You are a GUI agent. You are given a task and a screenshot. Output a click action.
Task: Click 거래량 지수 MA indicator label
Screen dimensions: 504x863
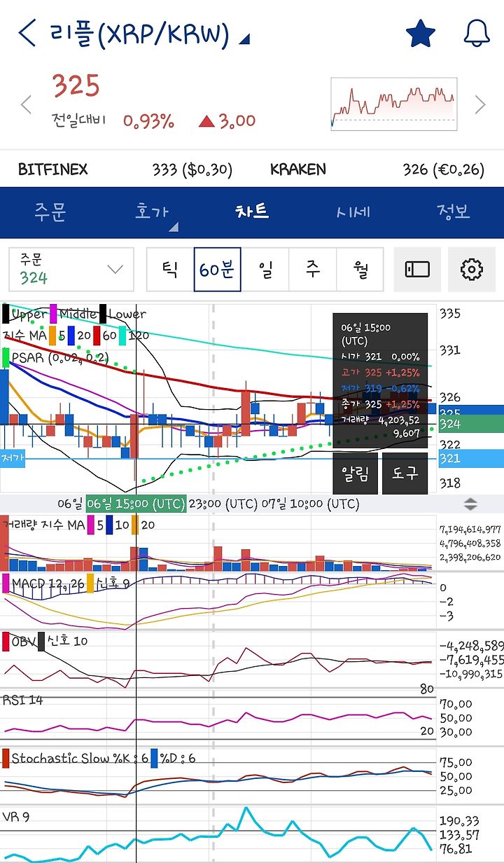43,524
